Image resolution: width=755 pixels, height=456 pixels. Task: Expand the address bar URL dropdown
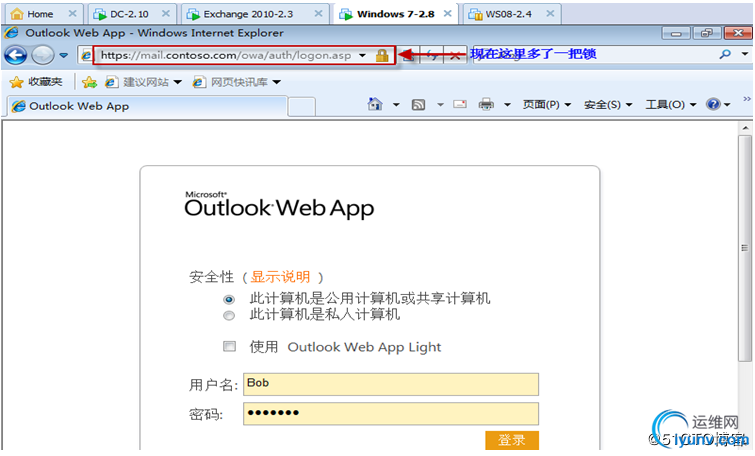coord(363,55)
